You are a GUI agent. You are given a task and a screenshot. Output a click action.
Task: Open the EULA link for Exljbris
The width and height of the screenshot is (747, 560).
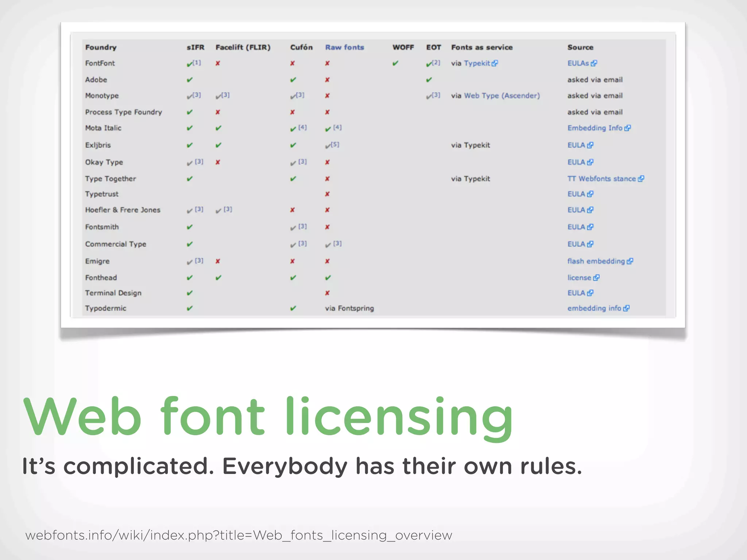point(576,145)
